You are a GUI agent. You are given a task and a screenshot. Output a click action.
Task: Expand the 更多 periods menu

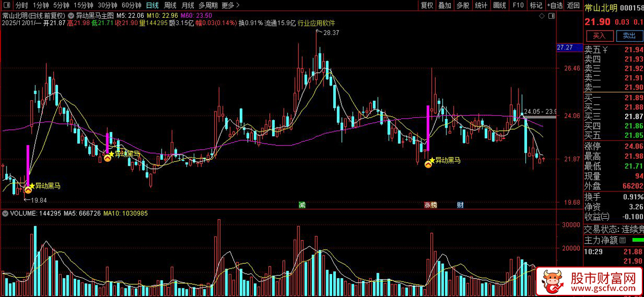tap(230, 5)
